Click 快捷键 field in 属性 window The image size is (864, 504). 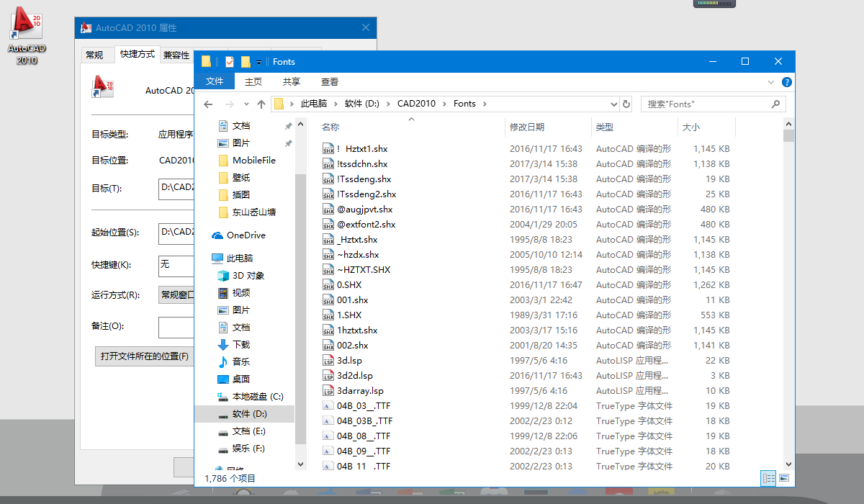176,265
